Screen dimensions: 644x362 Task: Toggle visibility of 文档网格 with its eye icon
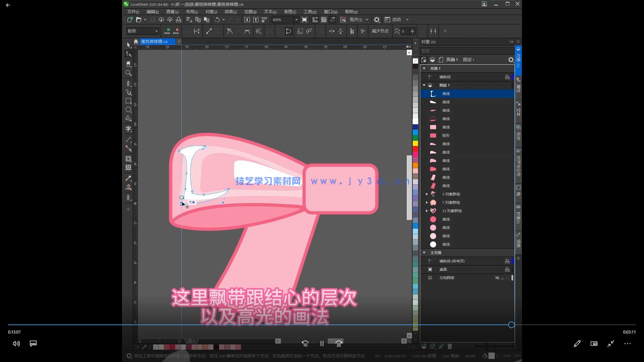coord(497,278)
